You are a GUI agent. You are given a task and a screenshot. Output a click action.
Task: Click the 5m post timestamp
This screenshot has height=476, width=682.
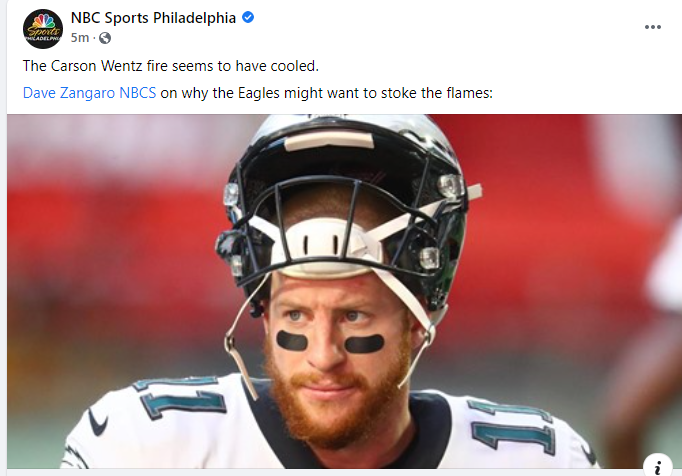[80, 38]
